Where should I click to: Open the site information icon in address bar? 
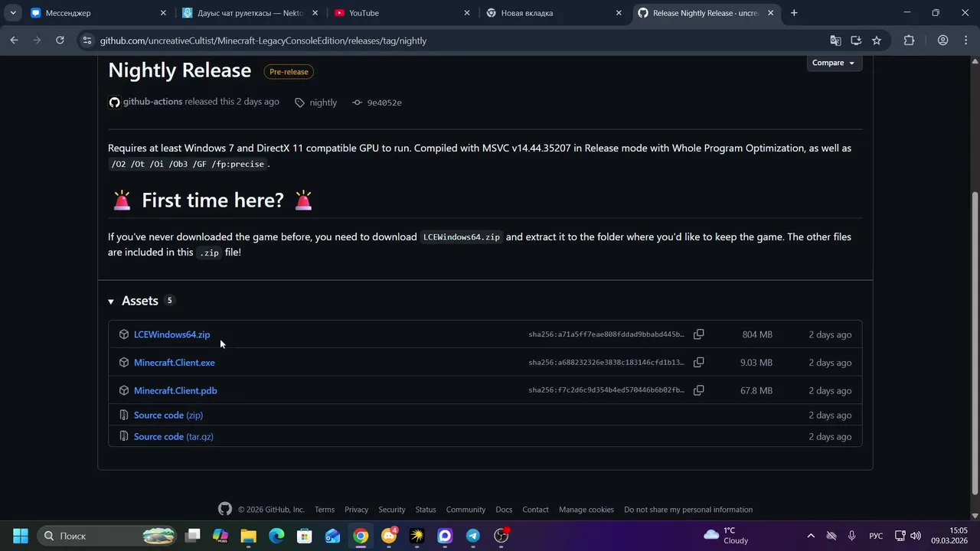click(87, 41)
